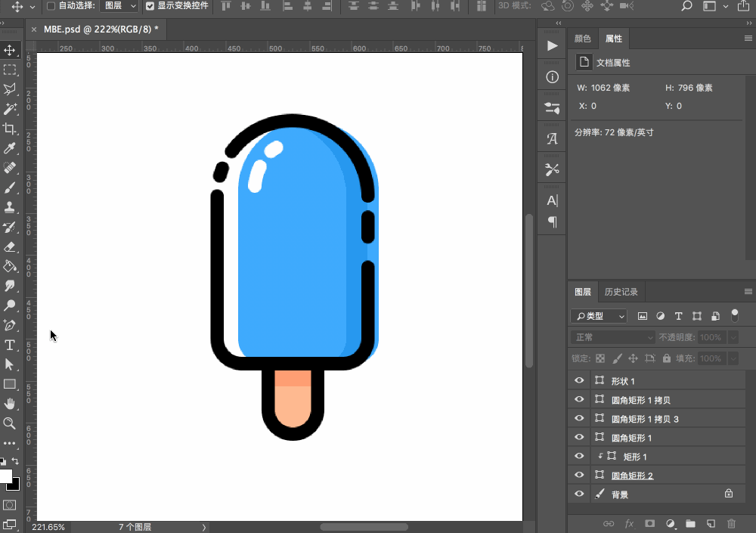The height and width of the screenshot is (533, 756).
Task: Open the Layers panel flyout menu
Action: 748,291
